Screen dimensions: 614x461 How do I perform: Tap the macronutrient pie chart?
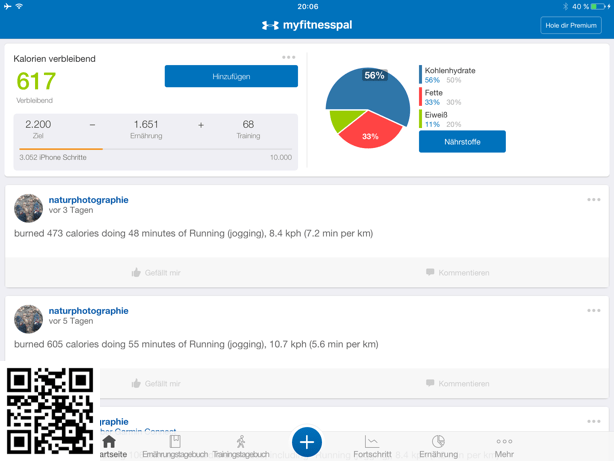367,108
